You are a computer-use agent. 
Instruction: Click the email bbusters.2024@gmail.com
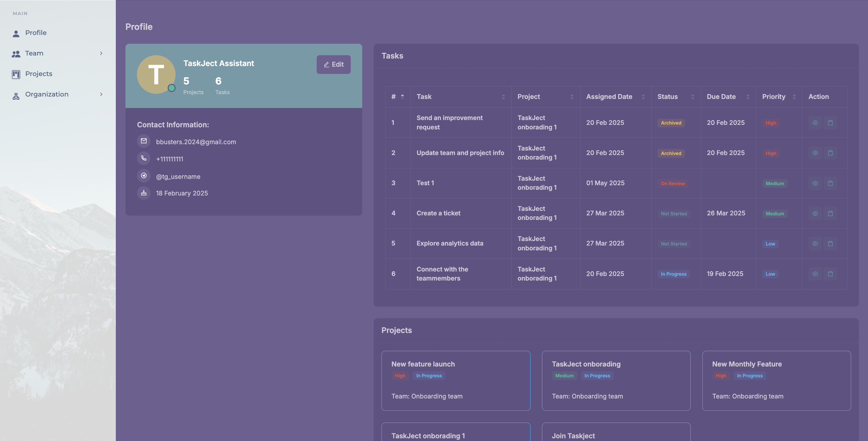coord(196,142)
